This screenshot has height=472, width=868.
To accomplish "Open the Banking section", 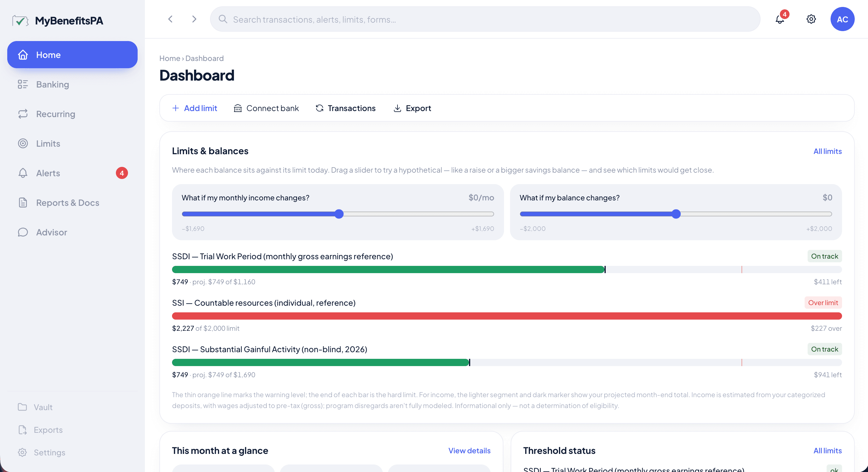I will tap(72, 84).
